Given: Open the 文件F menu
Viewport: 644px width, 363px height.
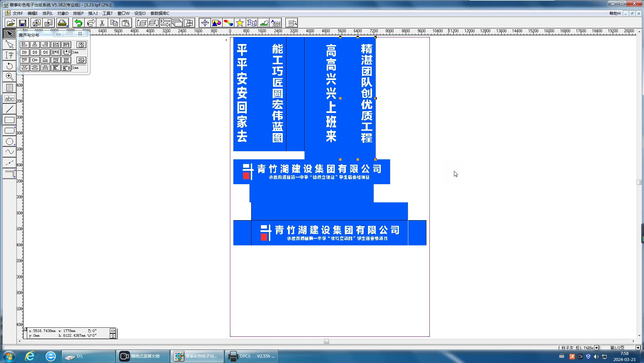Looking at the screenshot, I should tap(18, 13).
